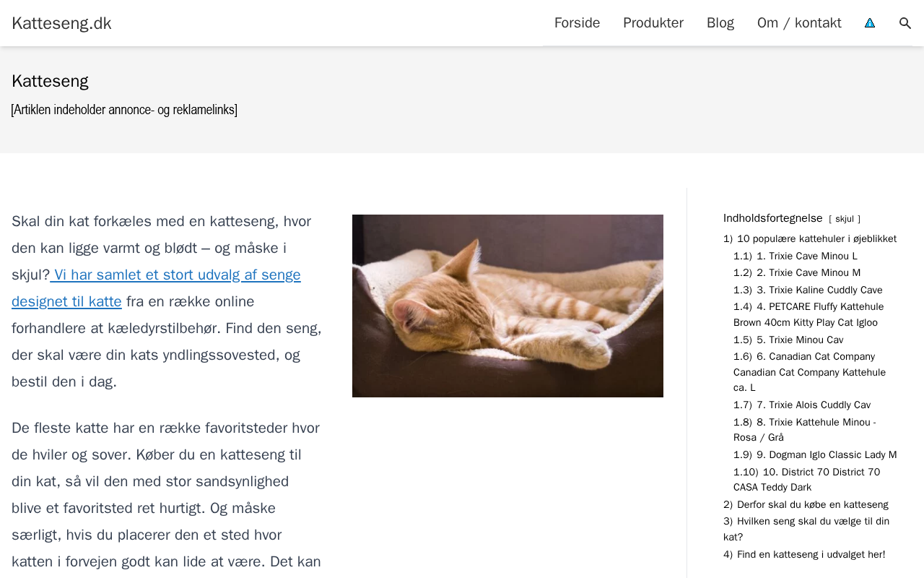Jump to Derfor skal du købe en katteseng

(x=806, y=504)
